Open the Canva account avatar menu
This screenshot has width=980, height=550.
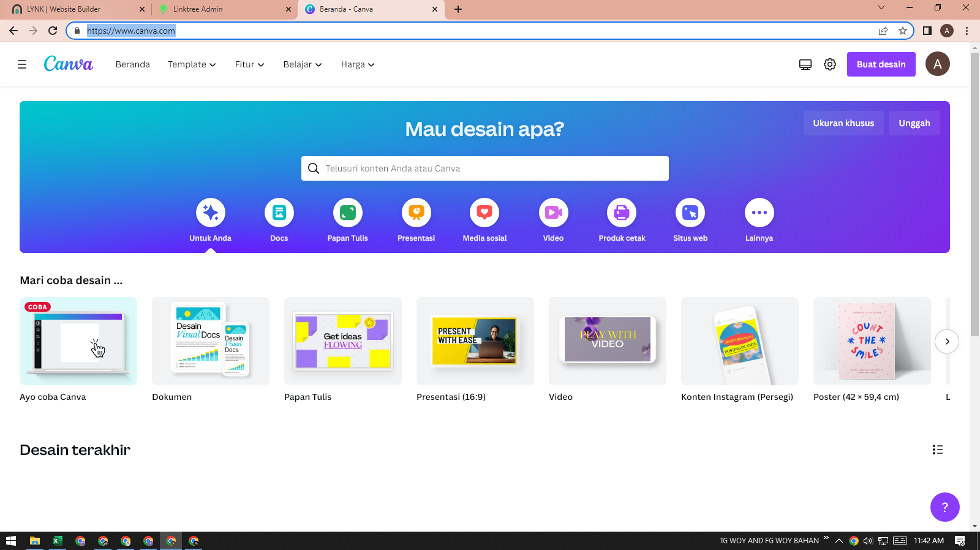[938, 64]
